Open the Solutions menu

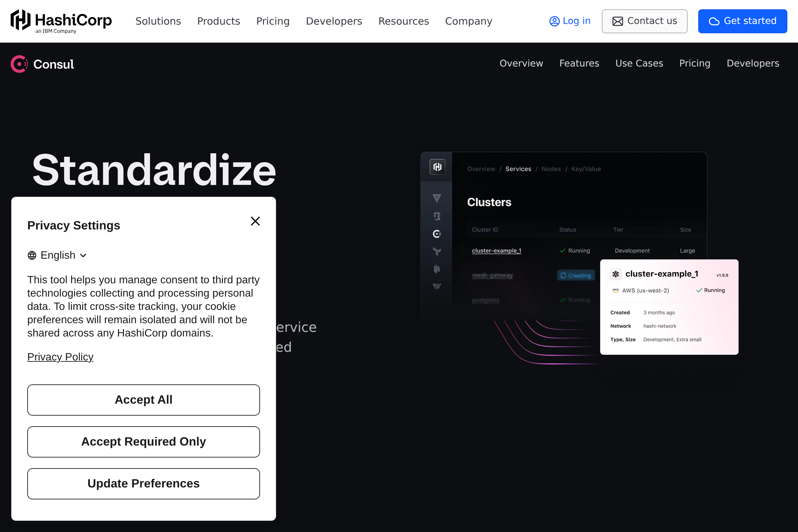(x=158, y=21)
